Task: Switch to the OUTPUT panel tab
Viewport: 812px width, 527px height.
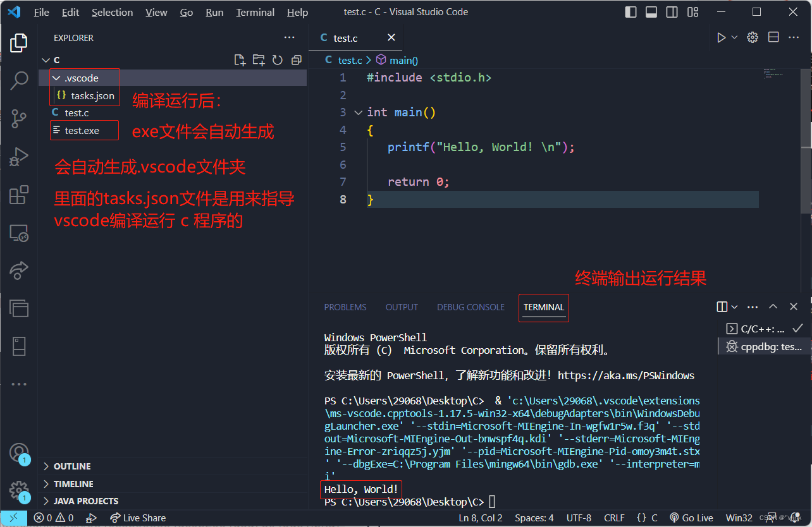Action: point(402,307)
